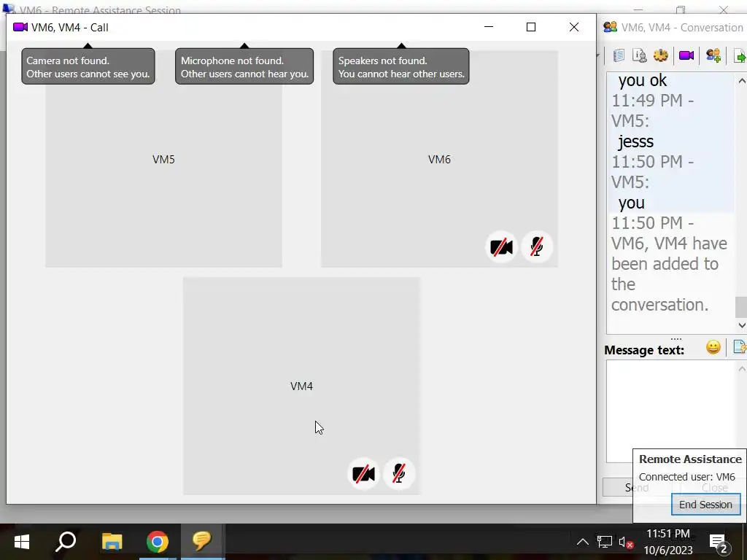
Task: Click the splitter dots above Message text
Action: pyautogui.click(x=676, y=338)
